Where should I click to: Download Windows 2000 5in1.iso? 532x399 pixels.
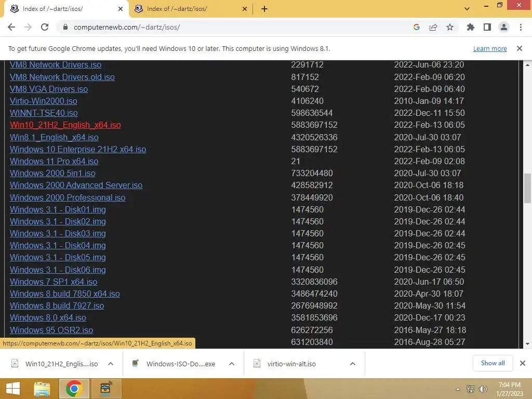[x=52, y=173]
